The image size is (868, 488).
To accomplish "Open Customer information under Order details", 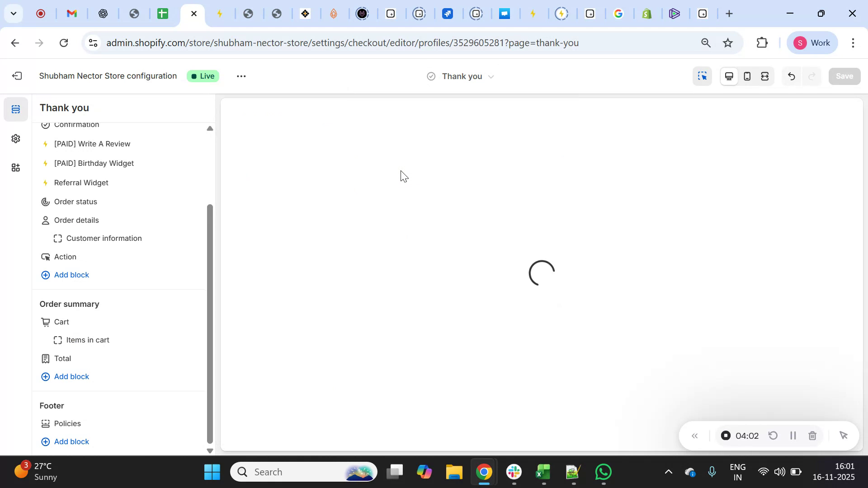I will (104, 238).
